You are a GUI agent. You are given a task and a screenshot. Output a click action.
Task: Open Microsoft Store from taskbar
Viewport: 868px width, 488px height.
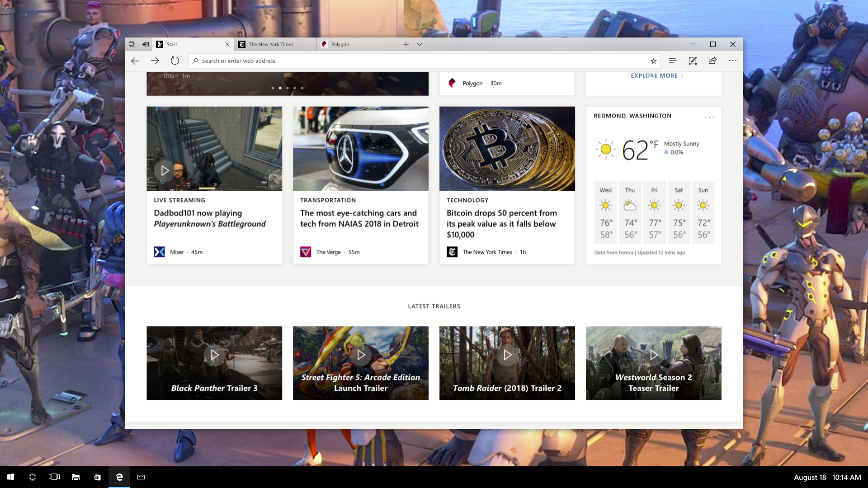pyautogui.click(x=98, y=477)
